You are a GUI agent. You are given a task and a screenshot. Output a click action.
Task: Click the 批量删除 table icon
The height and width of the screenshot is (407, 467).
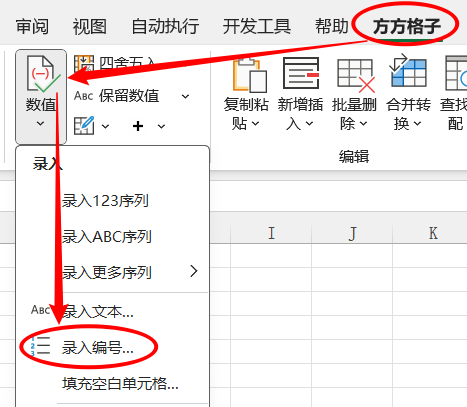356,75
